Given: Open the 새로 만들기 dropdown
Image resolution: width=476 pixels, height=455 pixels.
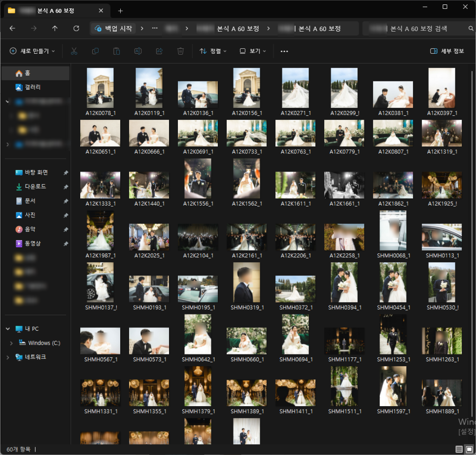Looking at the screenshot, I should click(x=32, y=51).
